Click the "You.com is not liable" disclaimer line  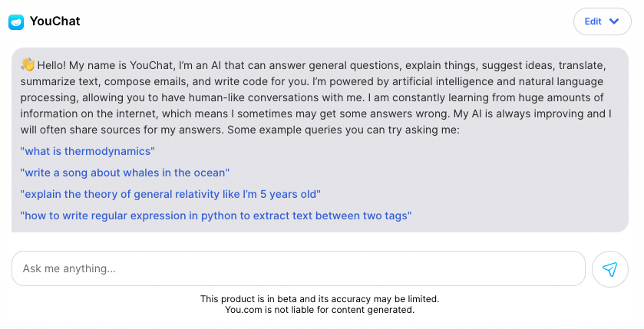(319, 310)
